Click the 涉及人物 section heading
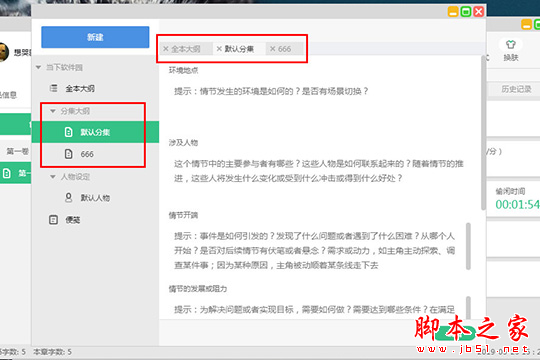 [183, 143]
